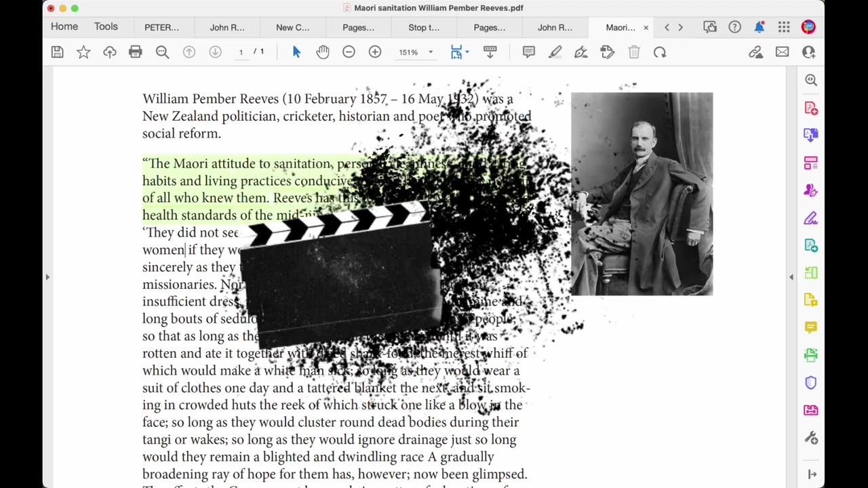
Task: Click the William Pember Reeves photo
Action: point(642,194)
